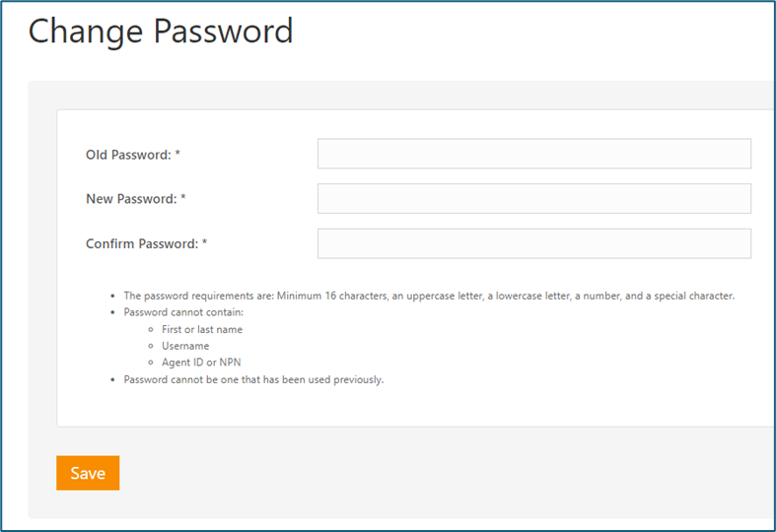Click the required asterisk beside Old Password
The image size is (776, 532).
pyautogui.click(x=177, y=154)
